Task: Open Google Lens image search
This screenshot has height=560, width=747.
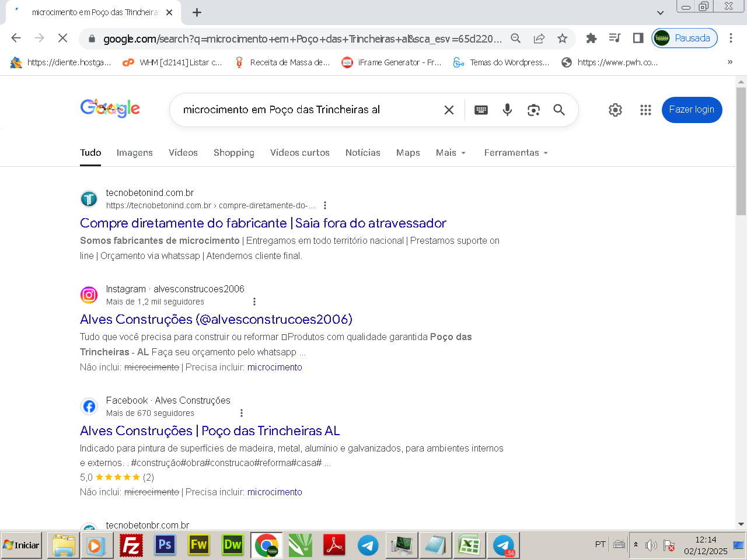Action: 533,110
